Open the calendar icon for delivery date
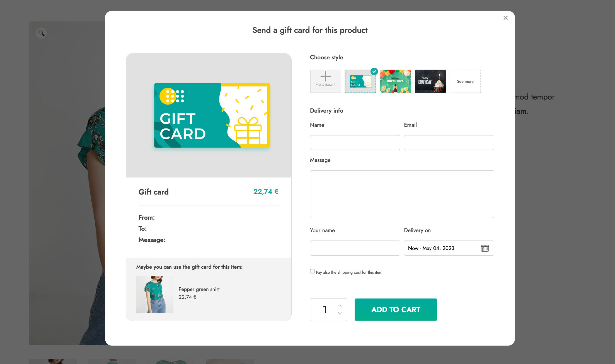This screenshot has width=615, height=364. [485, 248]
